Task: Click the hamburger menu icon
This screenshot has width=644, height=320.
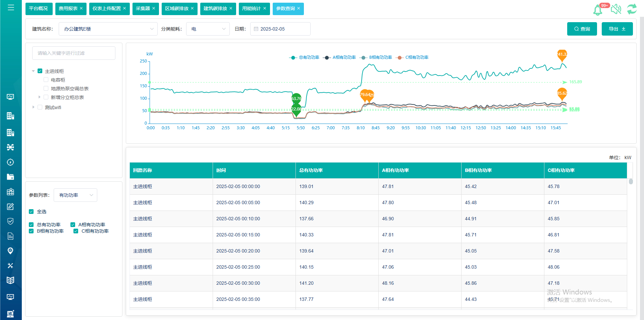Action: click(x=11, y=7)
